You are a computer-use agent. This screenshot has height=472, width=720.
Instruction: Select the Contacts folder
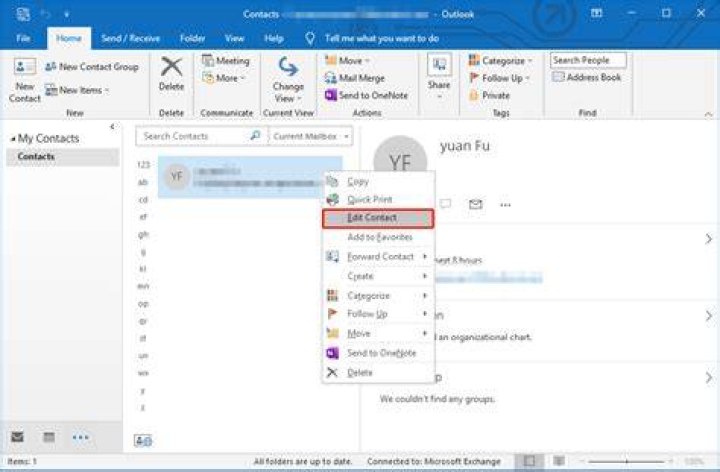62,157
